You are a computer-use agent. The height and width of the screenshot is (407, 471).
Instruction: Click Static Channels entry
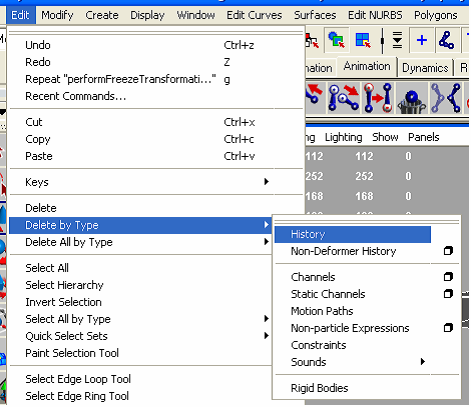353,294
